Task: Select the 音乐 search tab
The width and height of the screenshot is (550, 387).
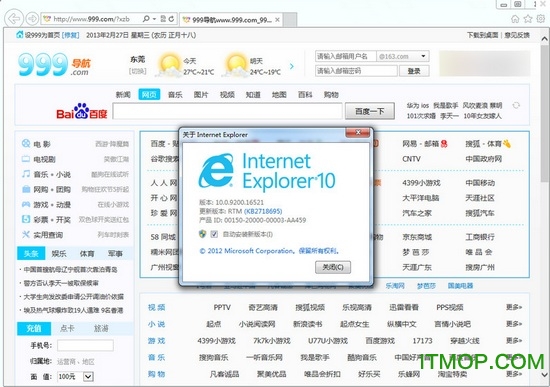Action: (175, 95)
